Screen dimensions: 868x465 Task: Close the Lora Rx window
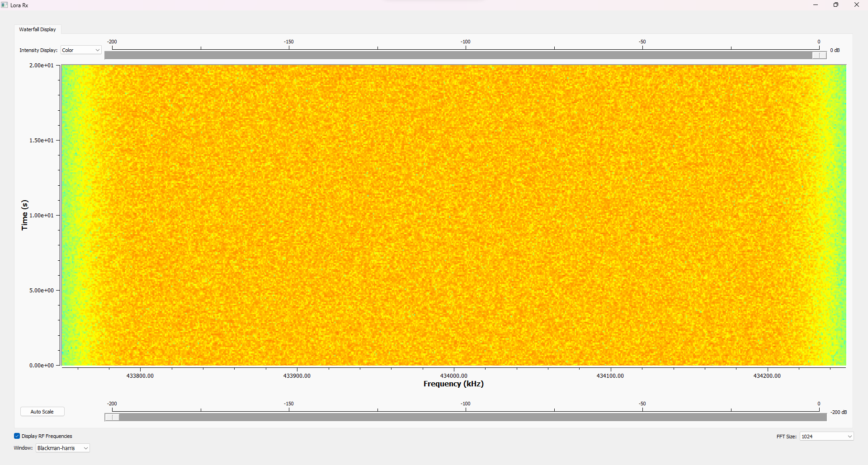click(856, 5)
